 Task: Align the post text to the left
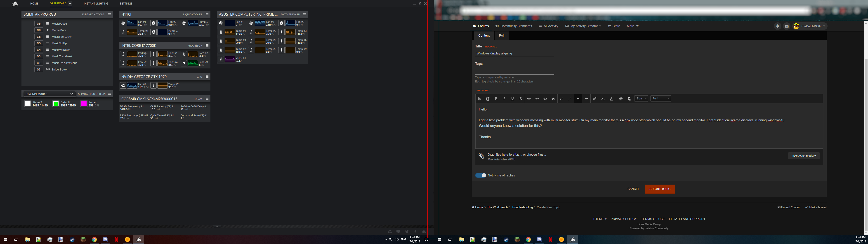tap(578, 99)
